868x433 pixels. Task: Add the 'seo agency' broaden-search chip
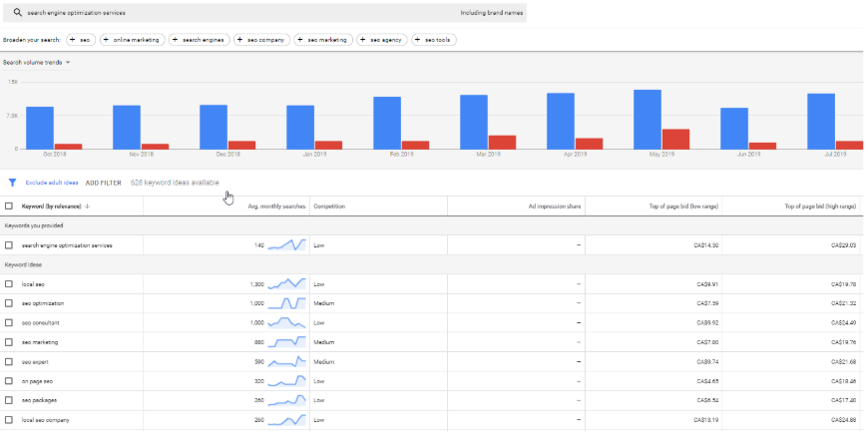pyautogui.click(x=382, y=40)
